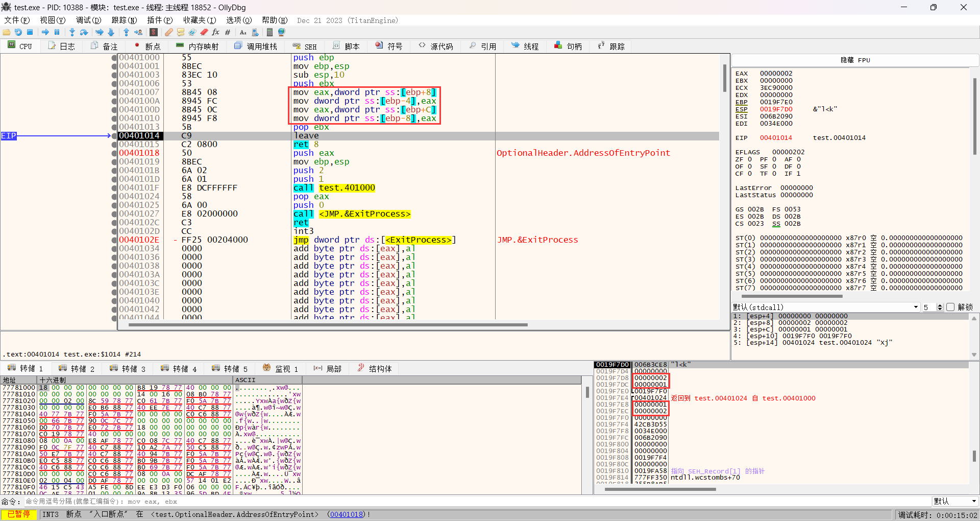
Task: Open the Functions fx icon
Action: (x=216, y=32)
